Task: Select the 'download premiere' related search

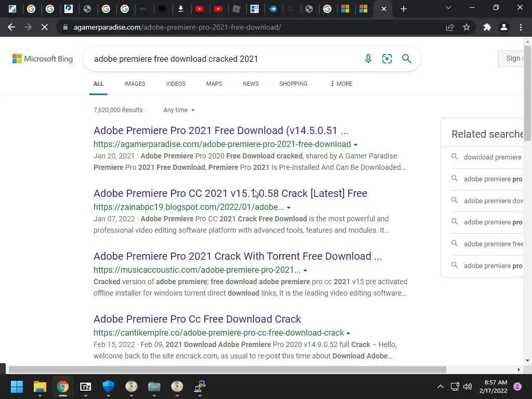Action: tap(493, 157)
